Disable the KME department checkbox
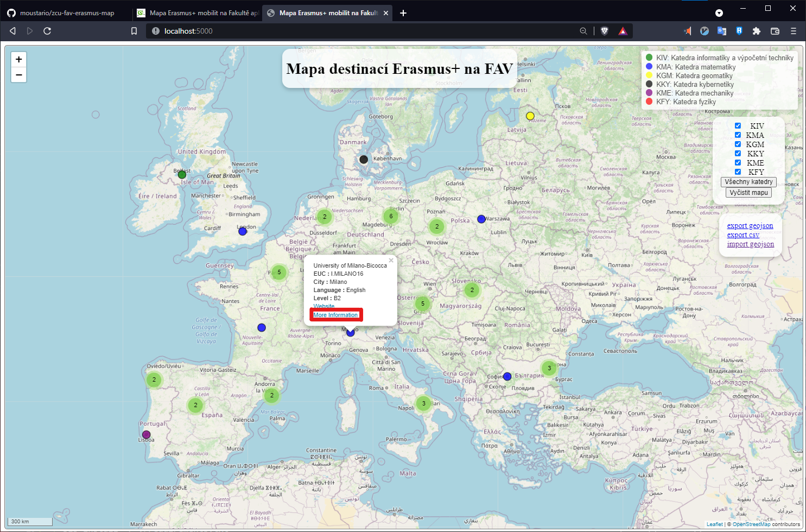The image size is (806, 532). (x=738, y=162)
